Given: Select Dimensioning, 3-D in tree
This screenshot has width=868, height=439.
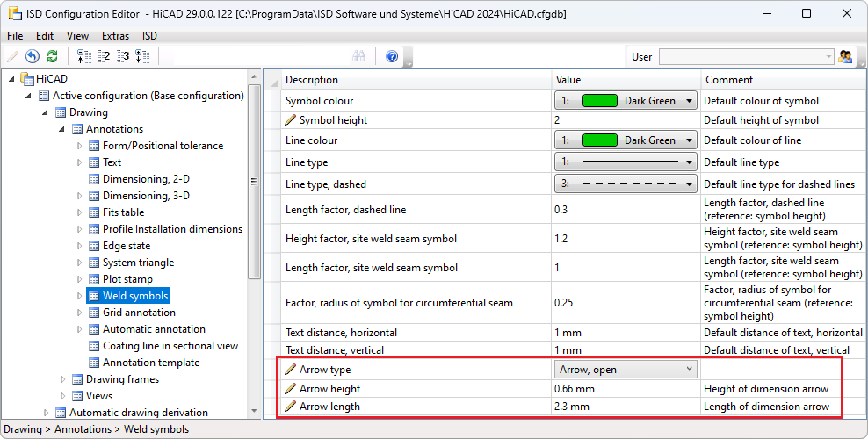Looking at the screenshot, I should [x=146, y=196].
